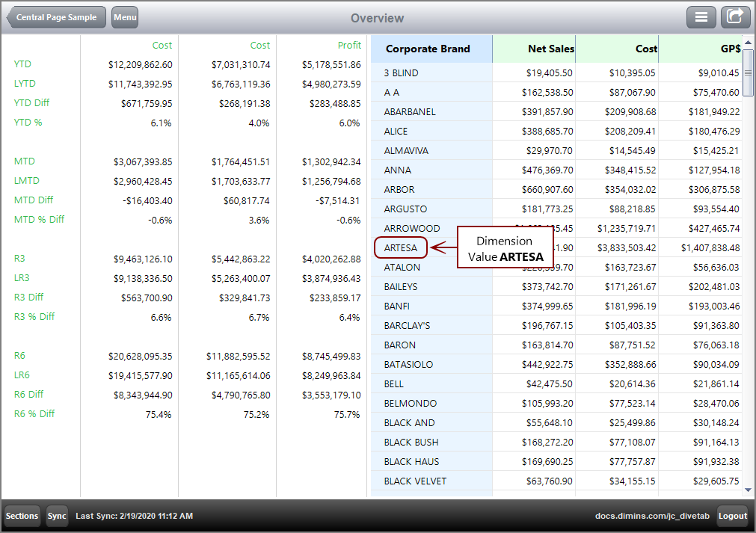Open the Menu button

pos(125,17)
